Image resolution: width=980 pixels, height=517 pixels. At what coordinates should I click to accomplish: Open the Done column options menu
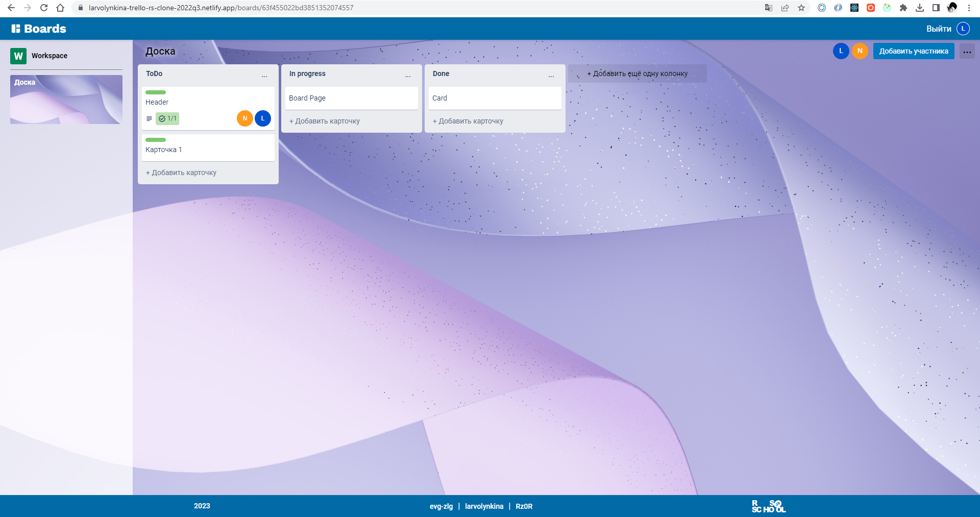coord(552,76)
